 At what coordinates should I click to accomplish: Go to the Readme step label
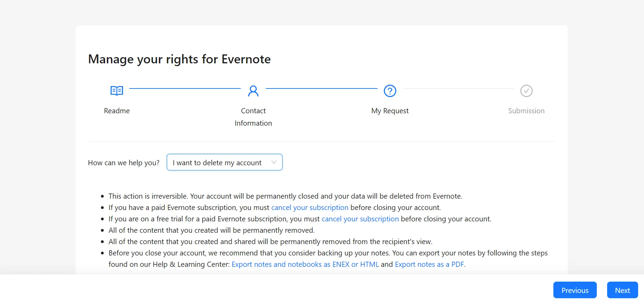(117, 111)
